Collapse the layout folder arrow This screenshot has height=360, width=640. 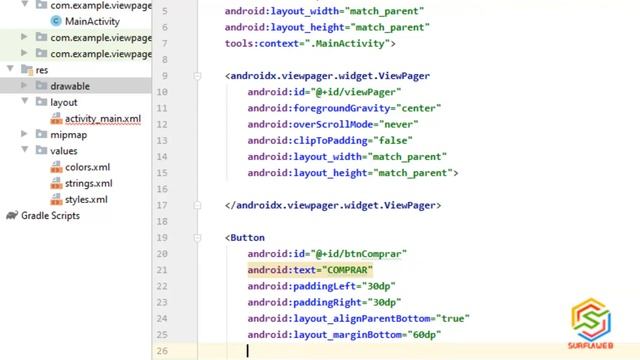point(25,100)
